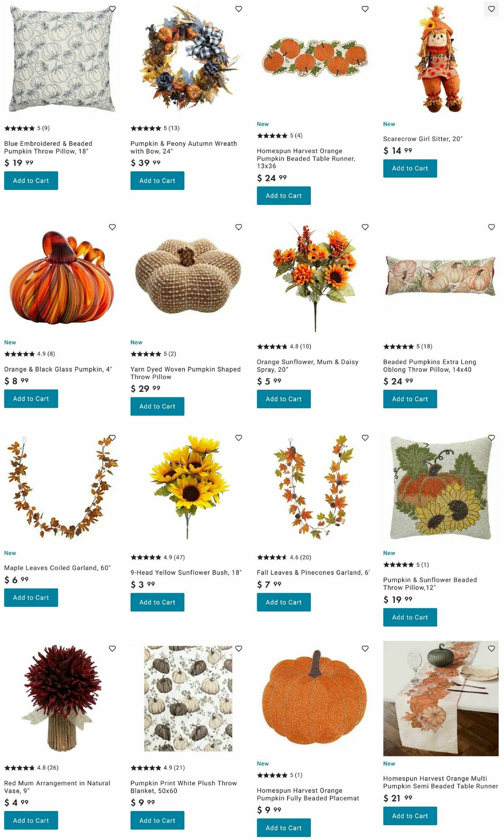This screenshot has width=504, height=840.
Task: Open Beaded Pumpkins Extra Long Oblong Pillow link
Action: click(x=430, y=366)
